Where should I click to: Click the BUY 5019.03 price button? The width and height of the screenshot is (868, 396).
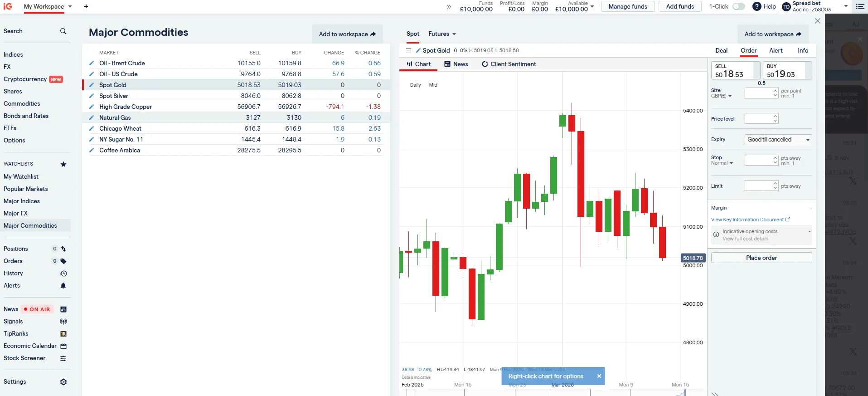coord(787,70)
